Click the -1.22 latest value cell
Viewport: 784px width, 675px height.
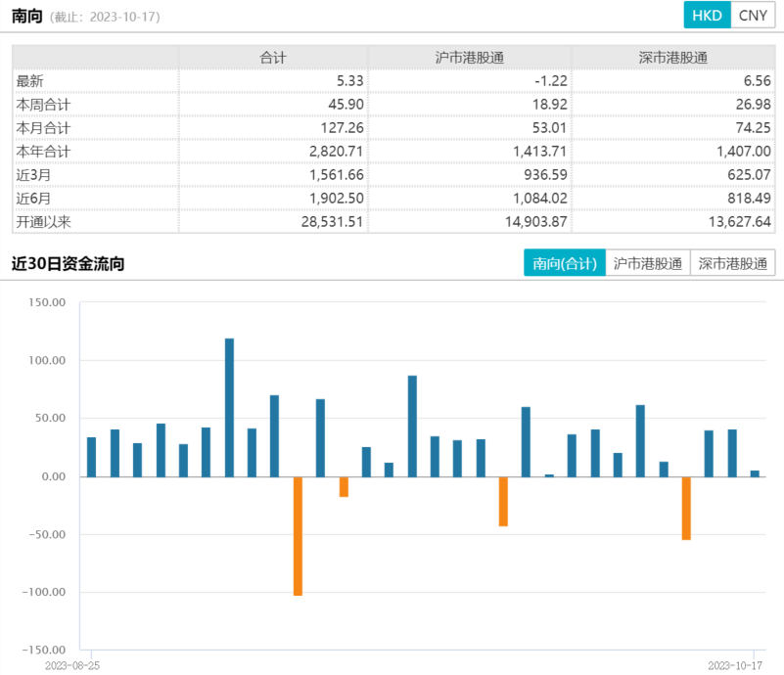(x=548, y=81)
